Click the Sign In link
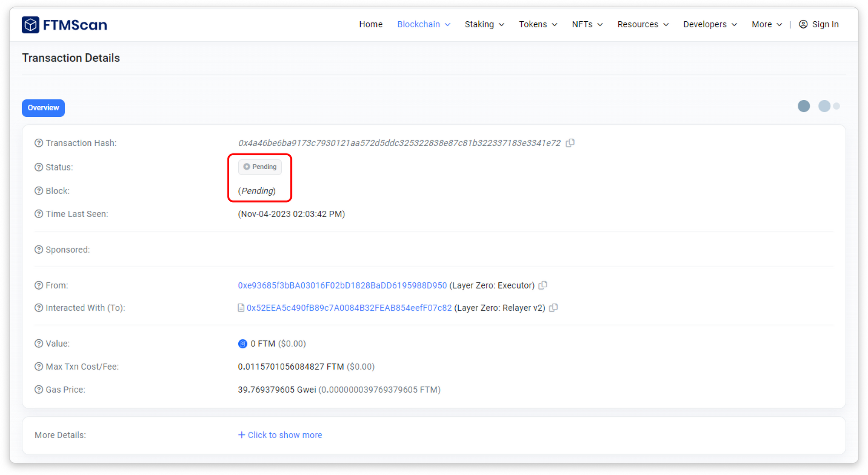The height and width of the screenshot is (475, 868). coord(825,24)
